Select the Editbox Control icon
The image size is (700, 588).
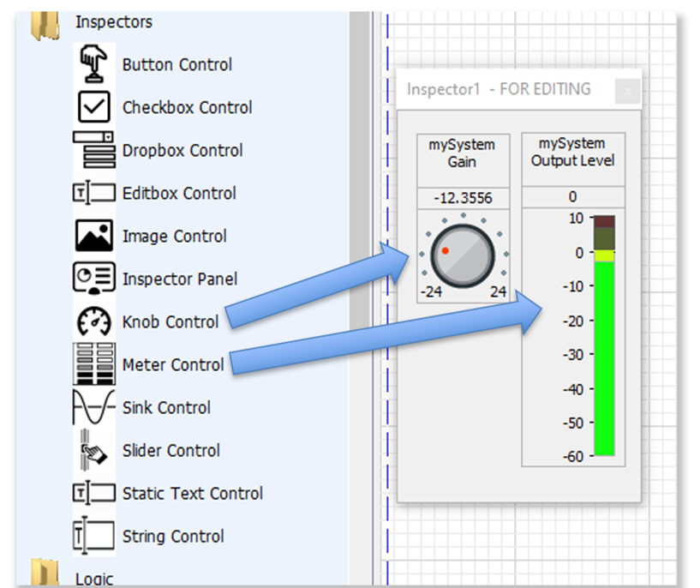coord(93,193)
